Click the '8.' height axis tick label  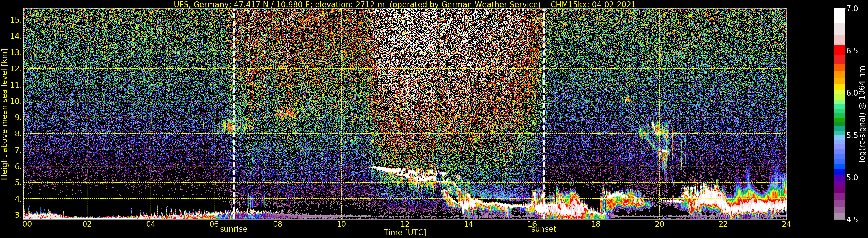pyautogui.click(x=18, y=134)
